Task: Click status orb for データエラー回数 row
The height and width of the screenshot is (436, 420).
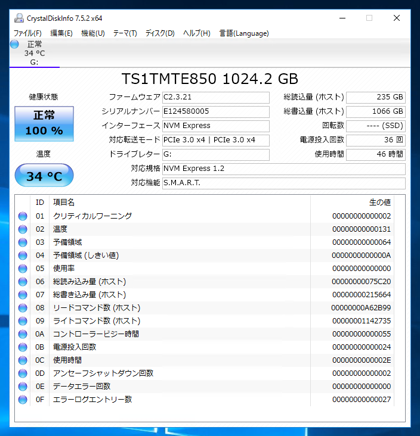Action: [23, 387]
